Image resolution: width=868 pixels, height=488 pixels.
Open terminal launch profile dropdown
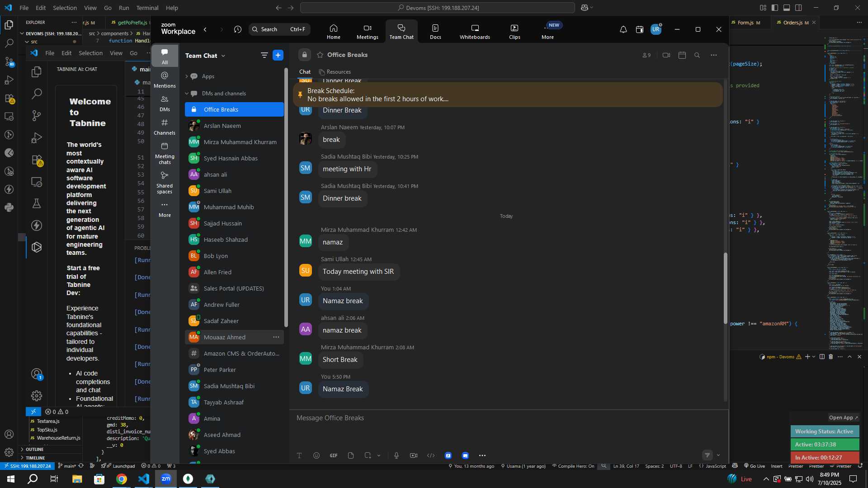tap(814, 357)
